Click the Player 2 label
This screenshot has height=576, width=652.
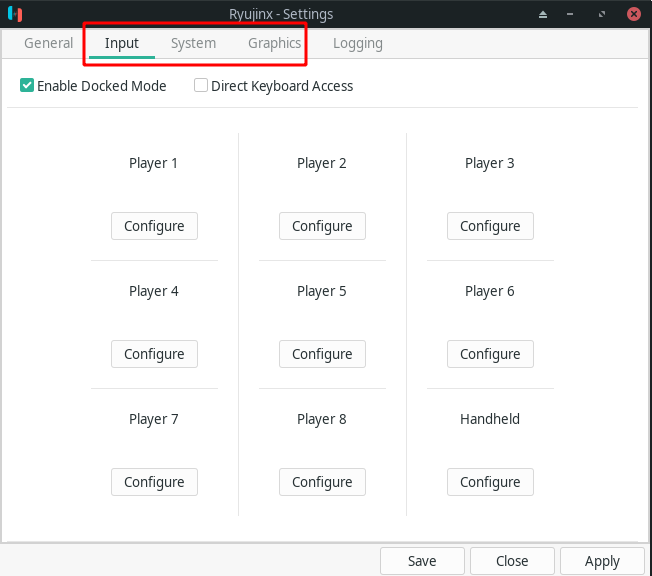click(x=321, y=163)
